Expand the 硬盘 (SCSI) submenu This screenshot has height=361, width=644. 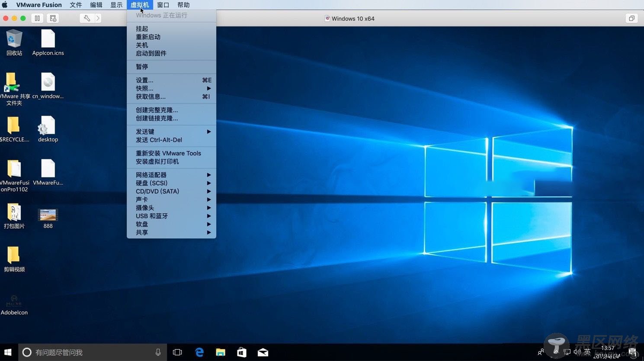(171, 183)
